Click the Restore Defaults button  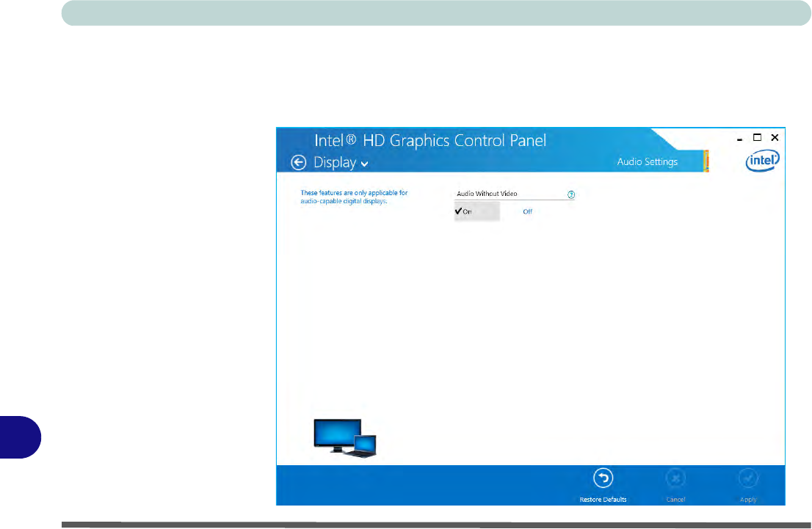pos(603,485)
